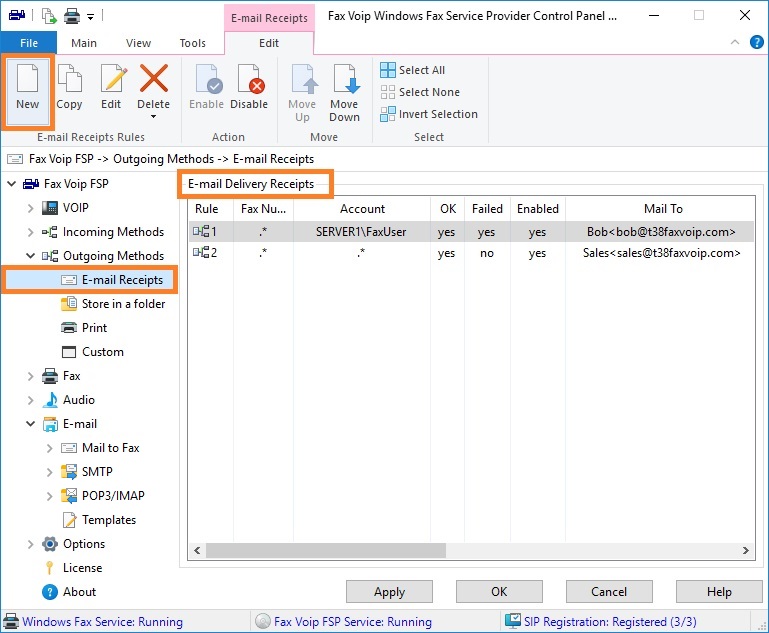Click the Move Down icon
The width and height of the screenshot is (769, 633).
click(x=346, y=78)
